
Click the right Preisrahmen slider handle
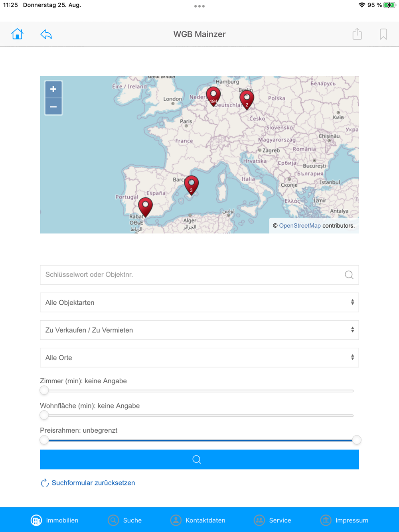point(357,440)
